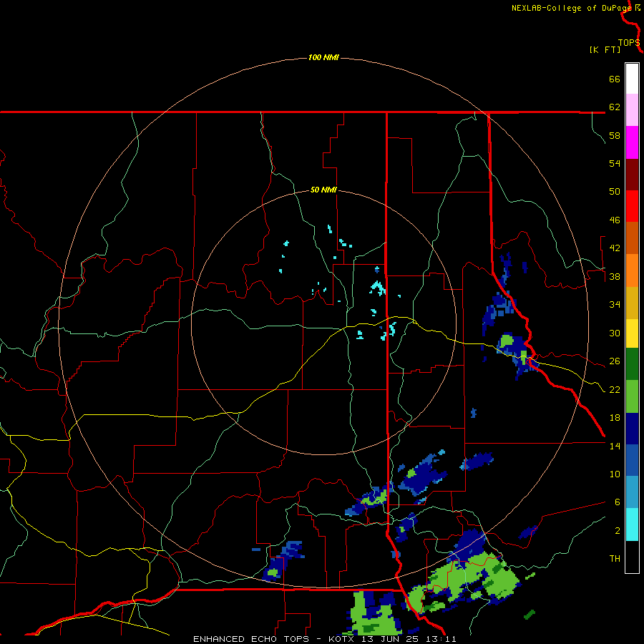Screen dimensions: 644x644
Task: Click the legend value "54"
Action: 615,163
